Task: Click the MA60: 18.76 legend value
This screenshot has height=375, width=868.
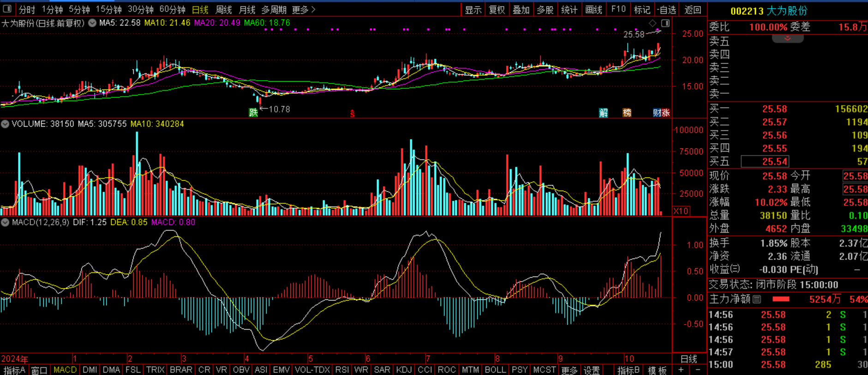Action: (267, 23)
